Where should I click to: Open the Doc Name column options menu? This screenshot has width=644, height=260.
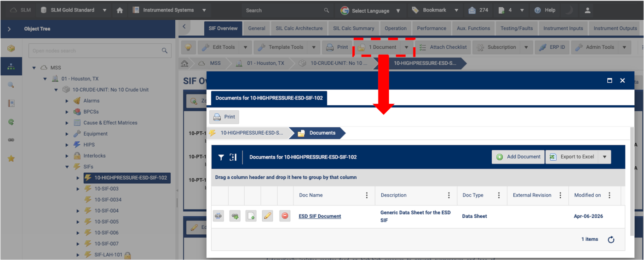[x=367, y=195]
